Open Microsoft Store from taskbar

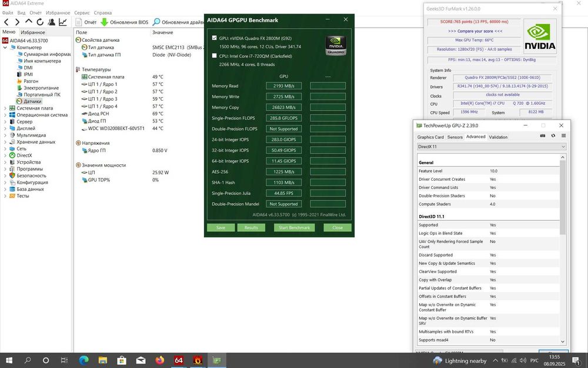tap(122, 360)
